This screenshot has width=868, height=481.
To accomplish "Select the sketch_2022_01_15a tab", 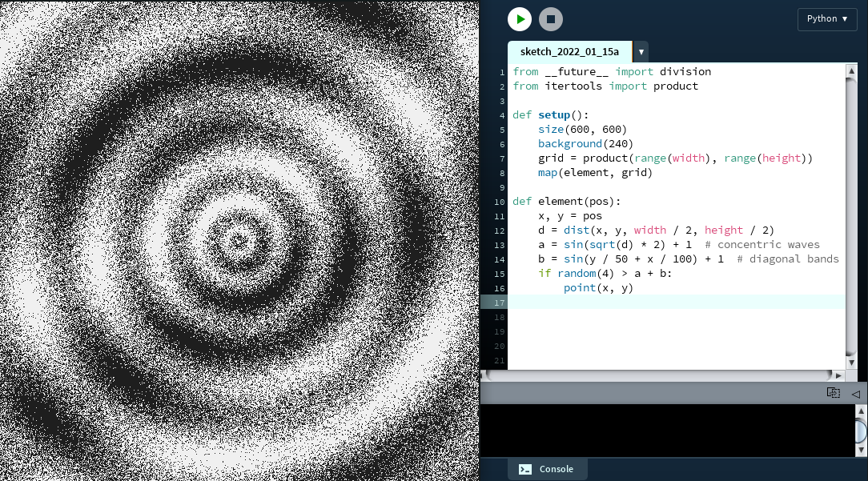I will pyautogui.click(x=569, y=51).
